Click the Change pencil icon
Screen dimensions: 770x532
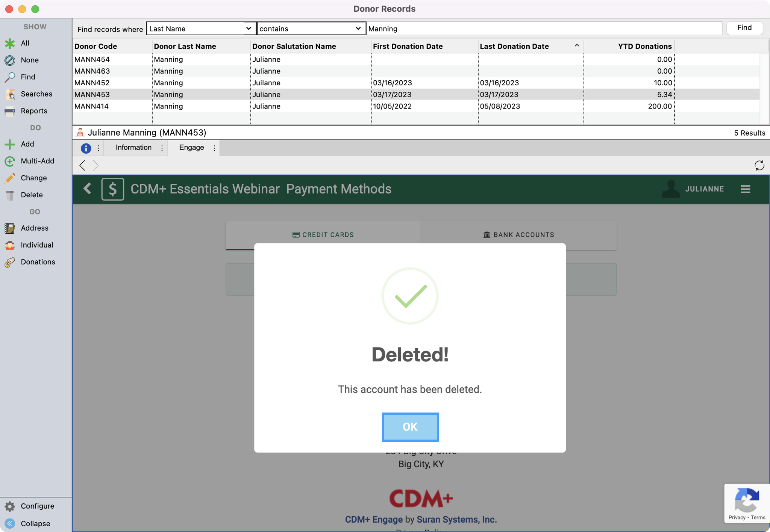pyautogui.click(x=10, y=178)
